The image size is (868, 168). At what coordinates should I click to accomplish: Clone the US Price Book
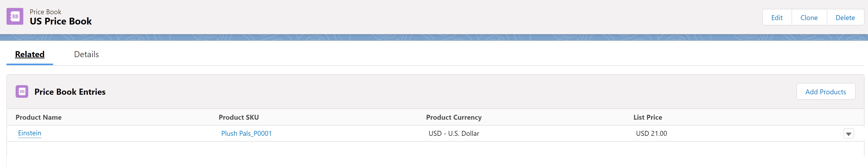click(x=809, y=17)
